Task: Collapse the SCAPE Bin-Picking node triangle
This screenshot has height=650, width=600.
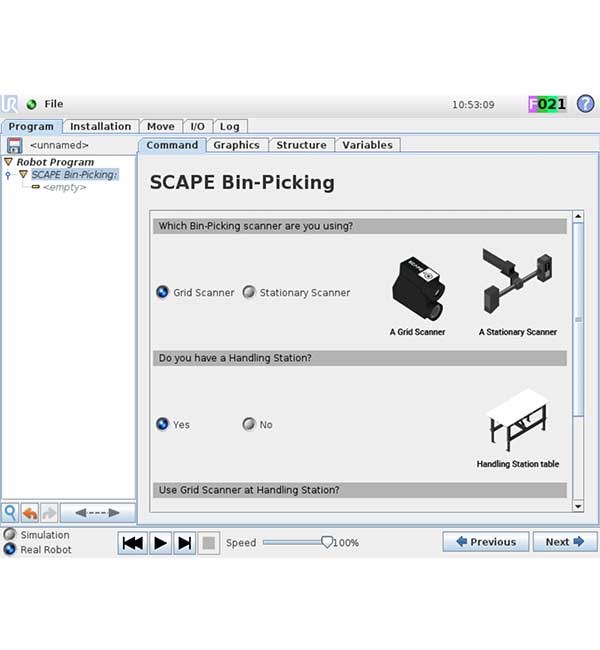Action: [x=23, y=174]
